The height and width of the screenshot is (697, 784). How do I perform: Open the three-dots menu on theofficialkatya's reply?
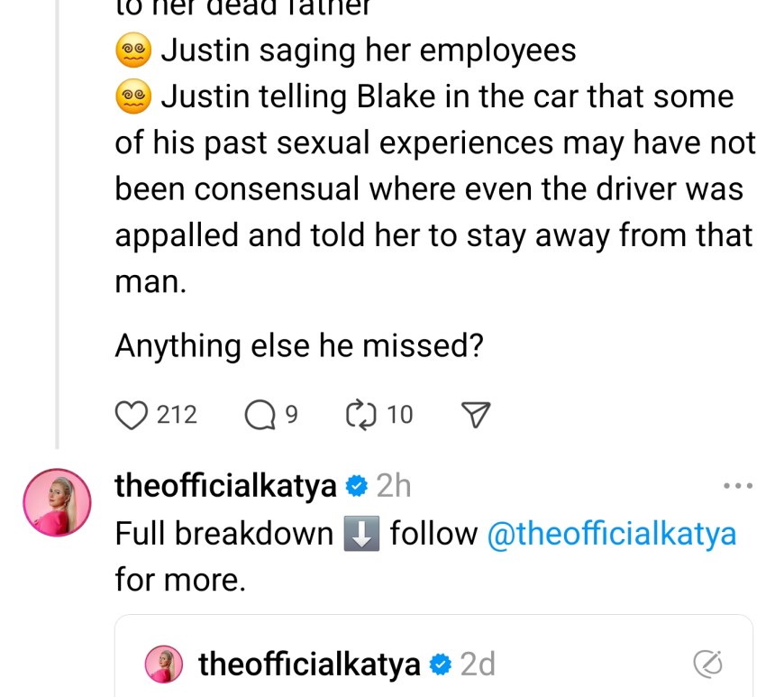click(737, 487)
